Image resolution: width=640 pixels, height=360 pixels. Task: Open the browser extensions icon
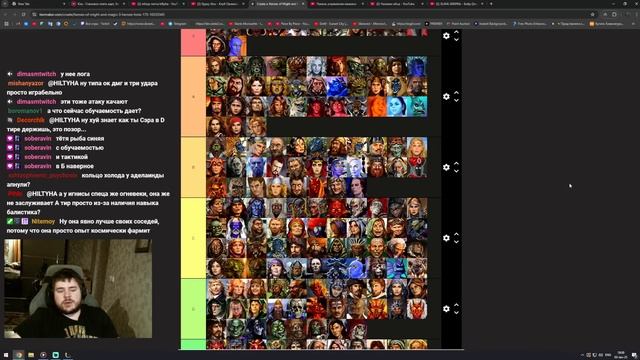[x=614, y=14]
